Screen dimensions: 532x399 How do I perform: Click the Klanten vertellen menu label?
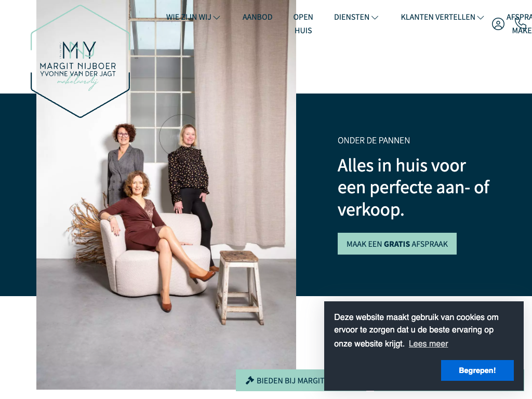pos(437,17)
